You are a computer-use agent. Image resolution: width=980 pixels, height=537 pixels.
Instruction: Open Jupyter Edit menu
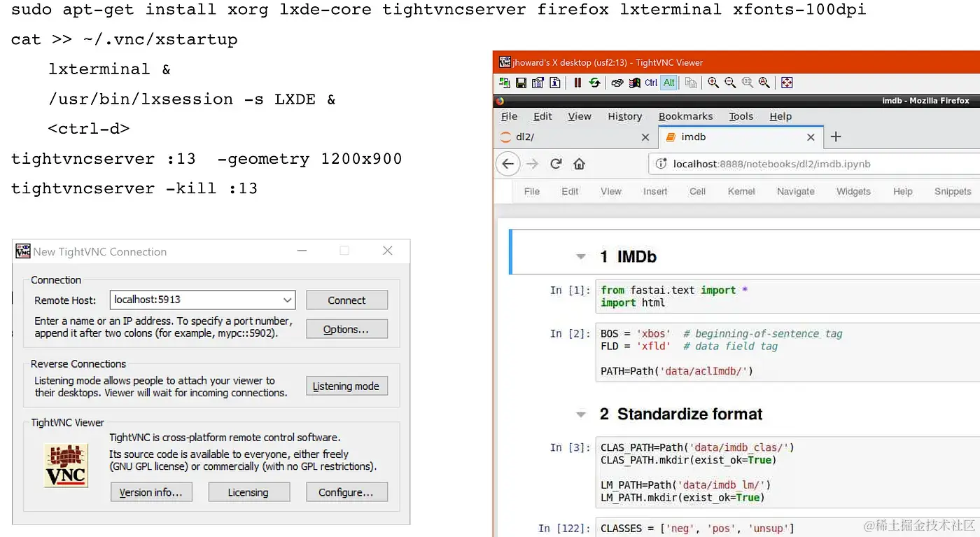pos(570,191)
